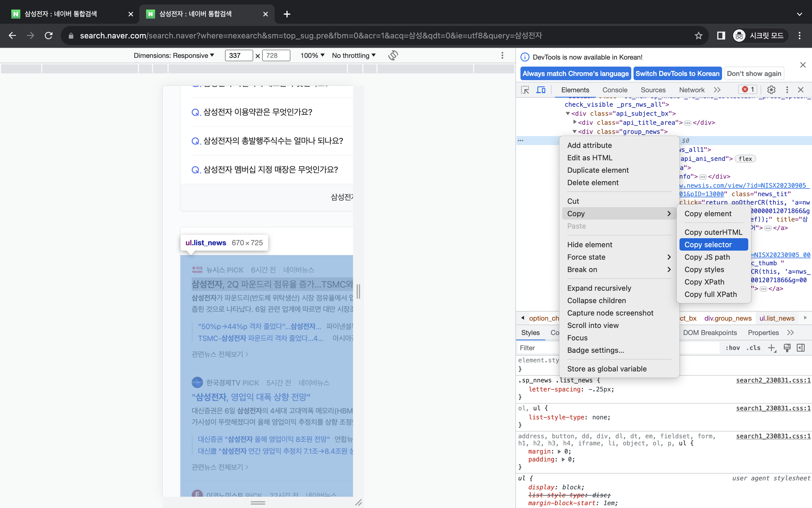Viewport: 812px width, 508px height.
Task: Click the tab search chevron in title bar
Action: point(800,14)
